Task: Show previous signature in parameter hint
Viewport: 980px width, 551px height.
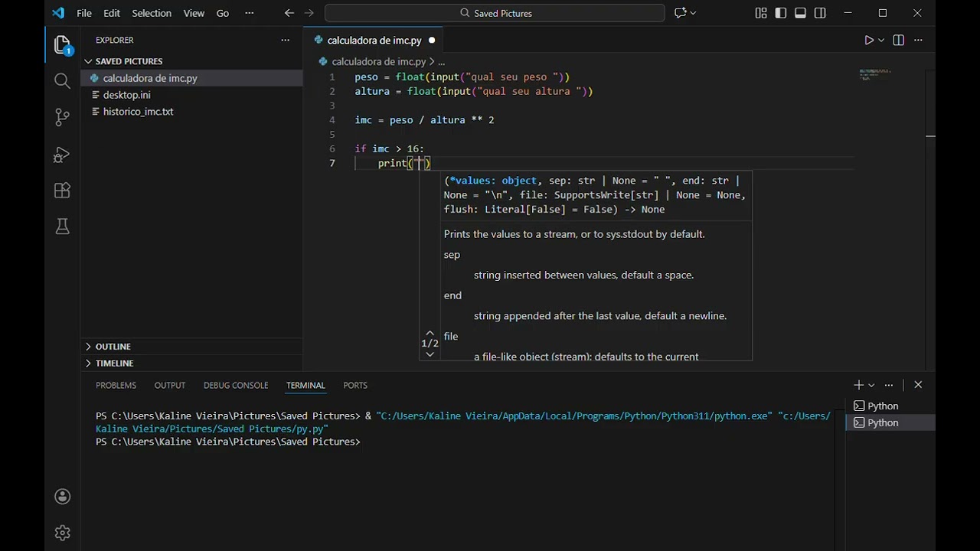Action: point(430,333)
